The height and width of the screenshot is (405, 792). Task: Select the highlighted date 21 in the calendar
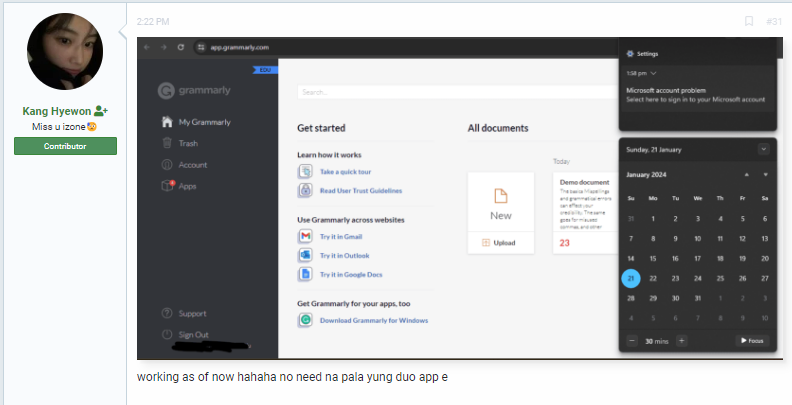pyautogui.click(x=631, y=278)
